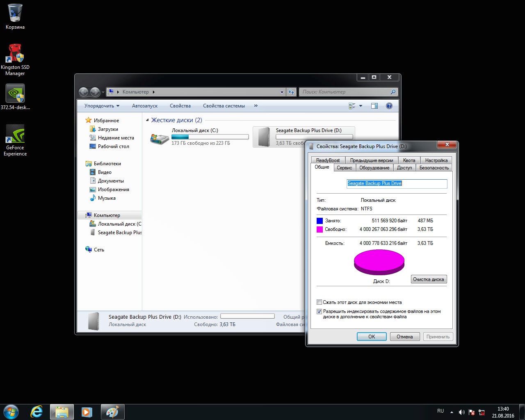525x420 pixels.
Task: Collapse the Жесткие диски (2) group
Action: (148, 120)
